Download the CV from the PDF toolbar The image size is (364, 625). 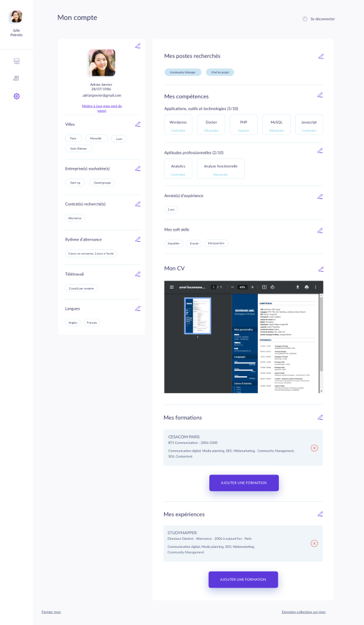click(298, 287)
